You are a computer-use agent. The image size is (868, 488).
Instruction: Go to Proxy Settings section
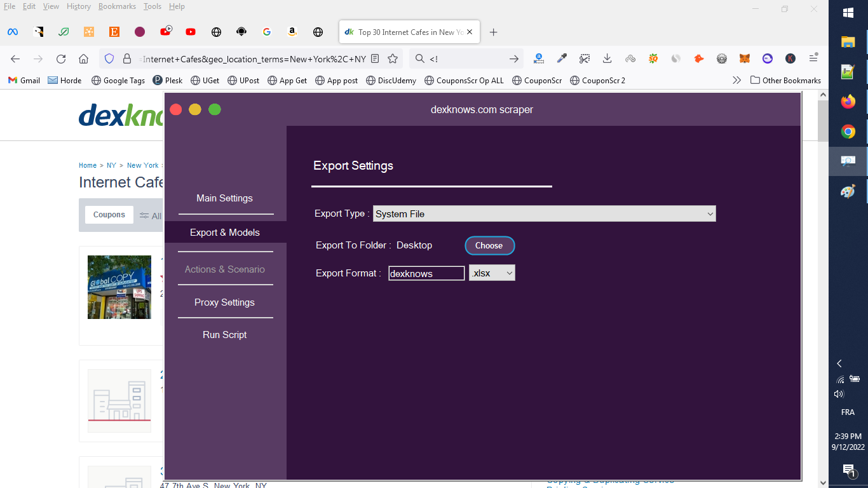tap(225, 302)
